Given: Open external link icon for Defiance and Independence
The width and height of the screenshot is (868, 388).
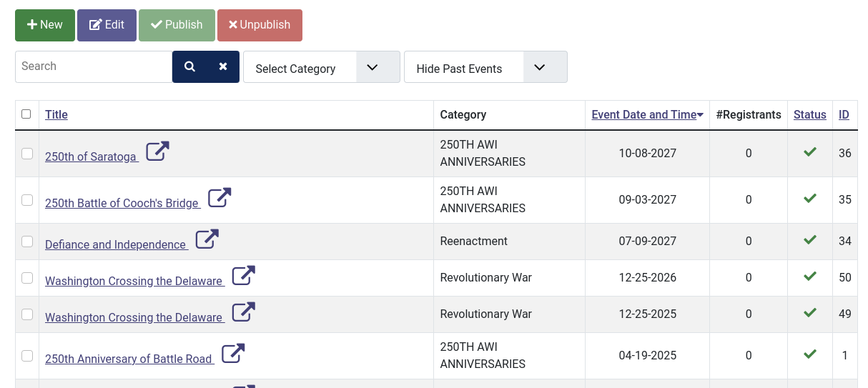Looking at the screenshot, I should click(x=207, y=239).
